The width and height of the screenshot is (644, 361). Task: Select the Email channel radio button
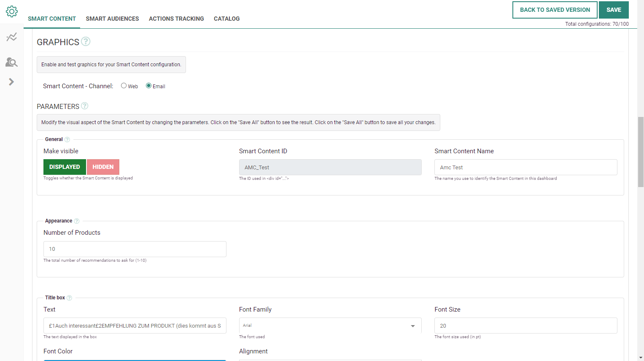pos(148,86)
